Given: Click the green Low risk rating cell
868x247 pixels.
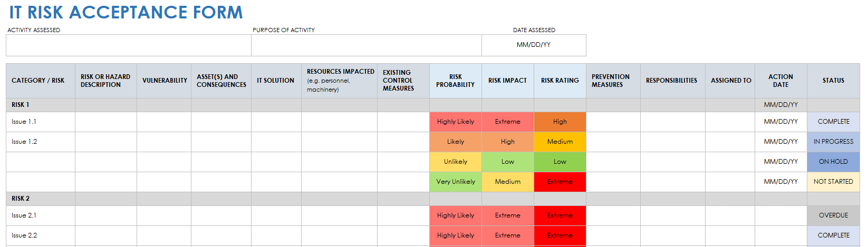Looking at the screenshot, I should coord(560,162).
